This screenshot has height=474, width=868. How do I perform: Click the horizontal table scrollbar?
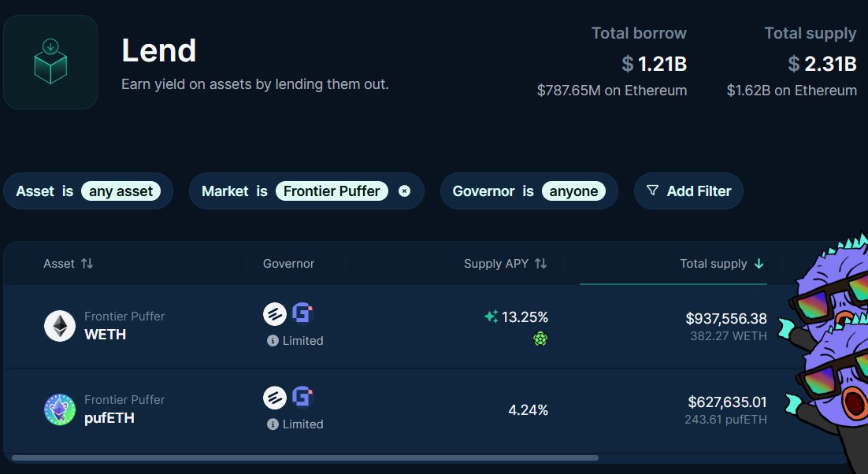(305, 458)
